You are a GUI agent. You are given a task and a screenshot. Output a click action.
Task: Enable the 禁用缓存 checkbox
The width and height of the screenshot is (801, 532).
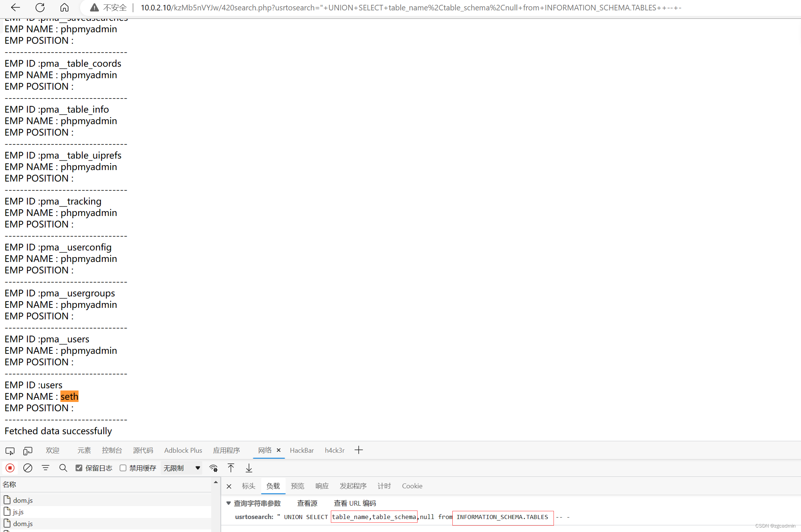point(123,468)
